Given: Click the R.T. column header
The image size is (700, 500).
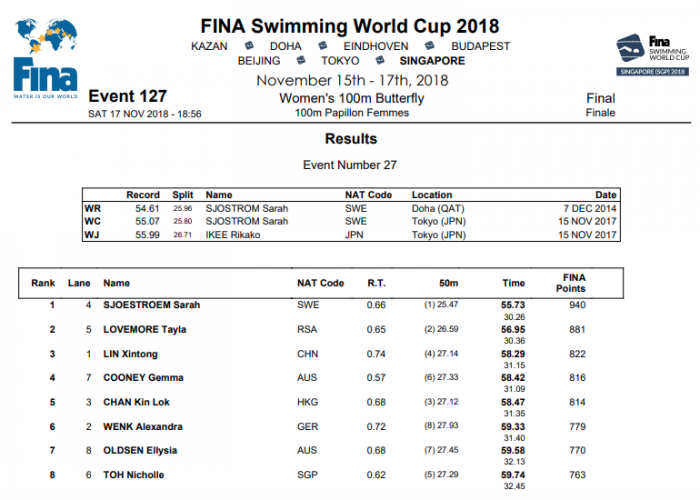Looking at the screenshot, I should point(377,283).
